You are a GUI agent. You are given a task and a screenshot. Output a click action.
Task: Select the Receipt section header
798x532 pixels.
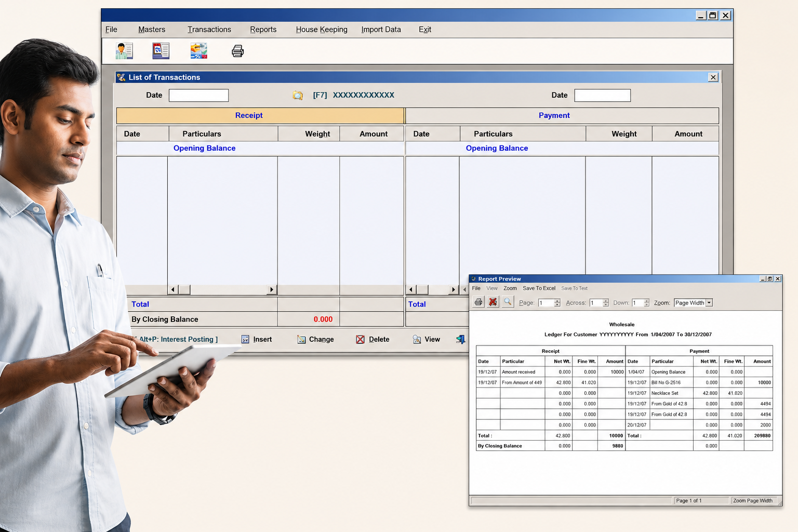(260, 115)
